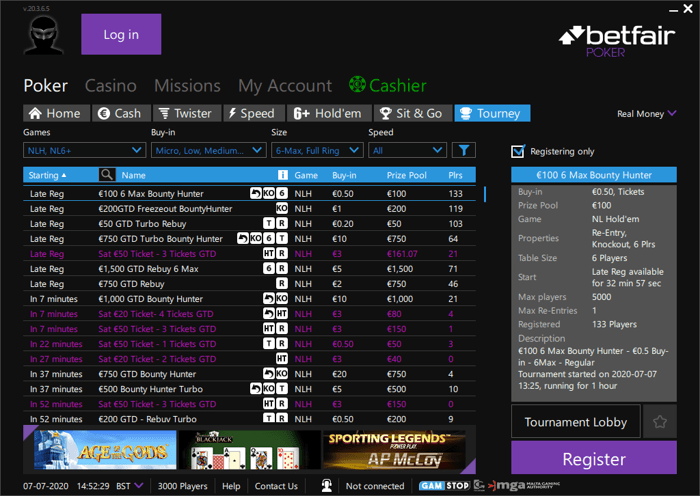Select Sat €50 Ticket €161.07 prize pool row
Screen dimensions: 700x496
249,254
